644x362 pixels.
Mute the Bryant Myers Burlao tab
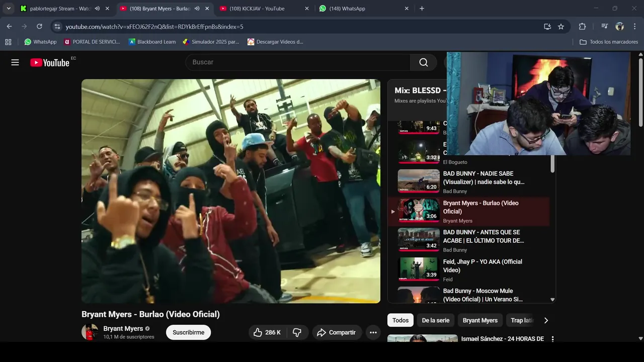197,9
